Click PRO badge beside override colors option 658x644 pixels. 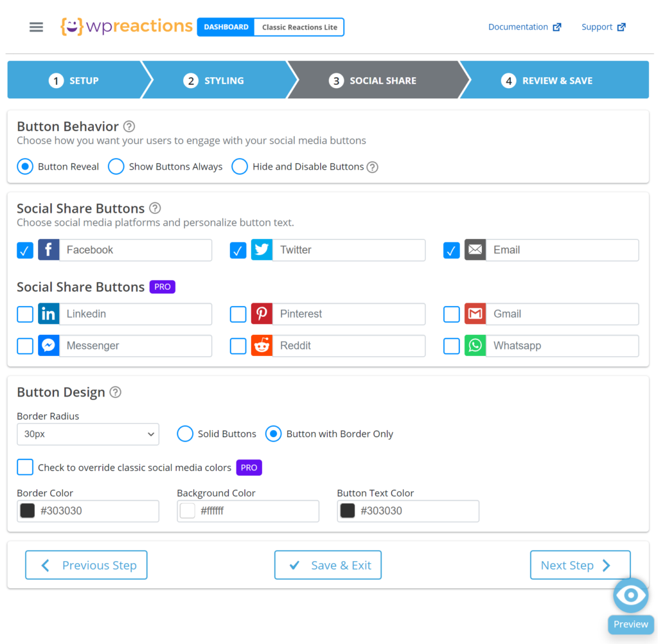pos(249,468)
